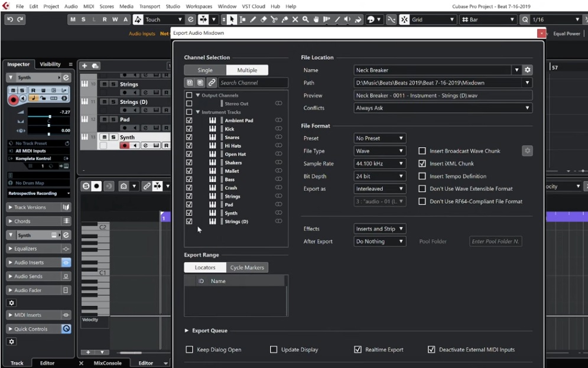The image size is (588, 368).
Task: Click the link channels icon beside search
Action: pos(212,83)
